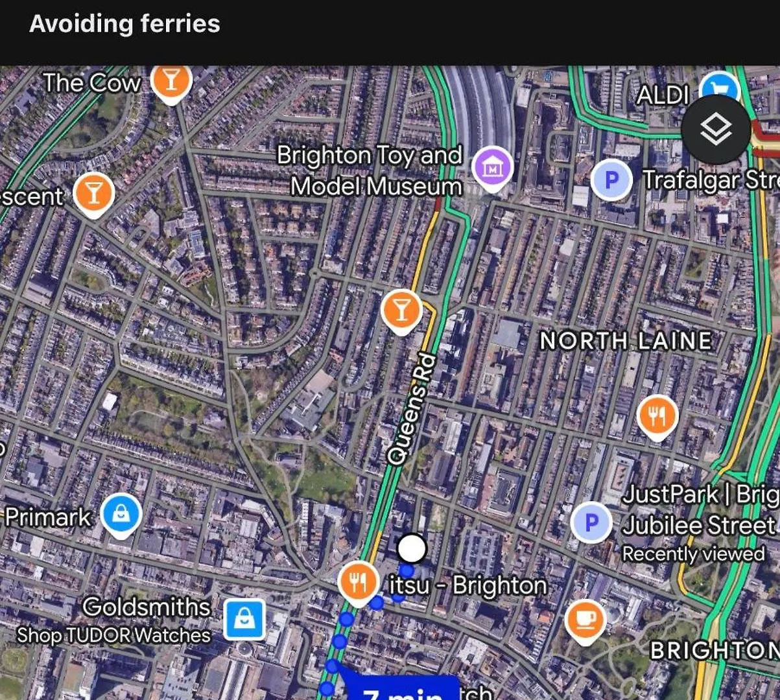Image resolution: width=780 pixels, height=700 pixels.
Task: Tap the Avoiding ferries header text
Action: click(124, 24)
